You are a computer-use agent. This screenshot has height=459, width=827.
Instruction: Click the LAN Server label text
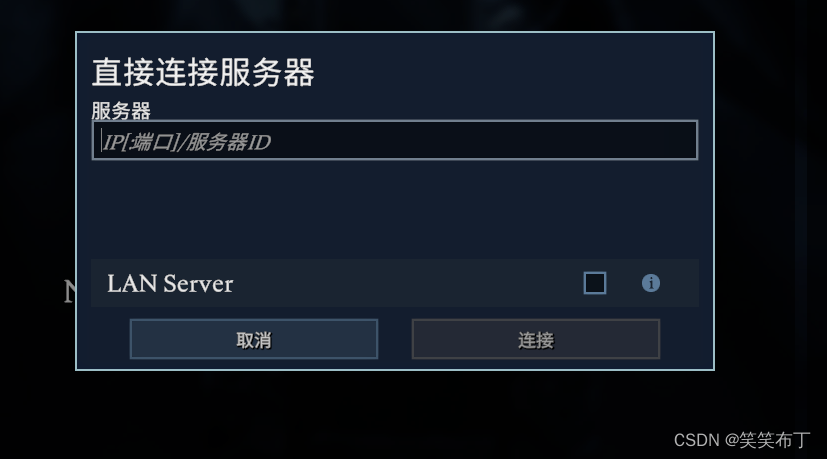coord(170,284)
